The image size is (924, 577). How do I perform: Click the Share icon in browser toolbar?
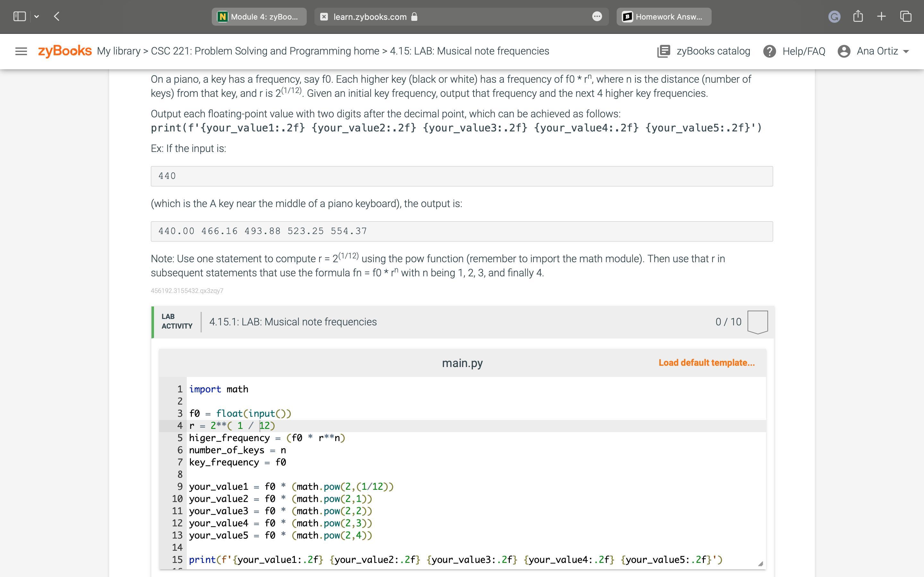point(858,16)
